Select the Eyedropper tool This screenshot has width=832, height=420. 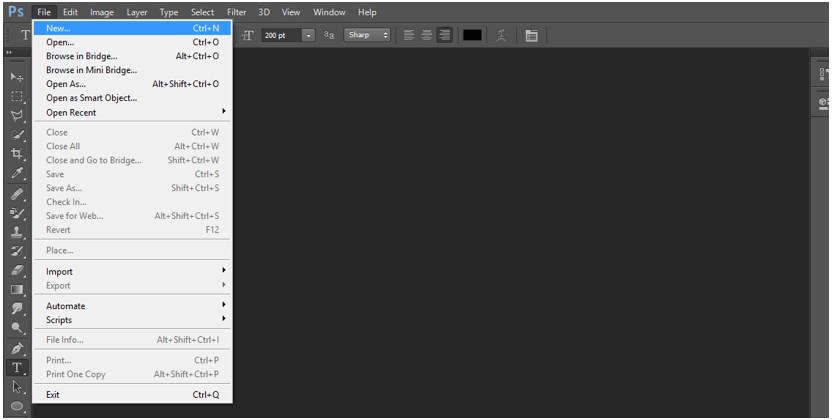[17, 173]
